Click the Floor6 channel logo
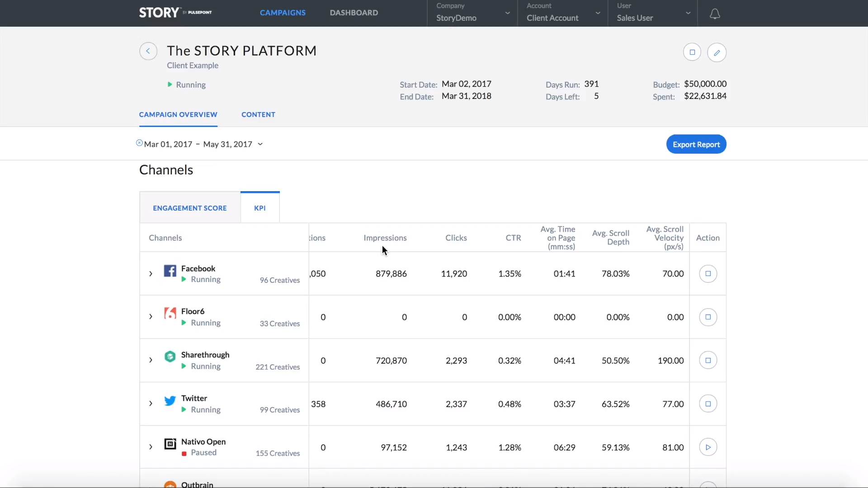This screenshot has width=868, height=488. (170, 313)
